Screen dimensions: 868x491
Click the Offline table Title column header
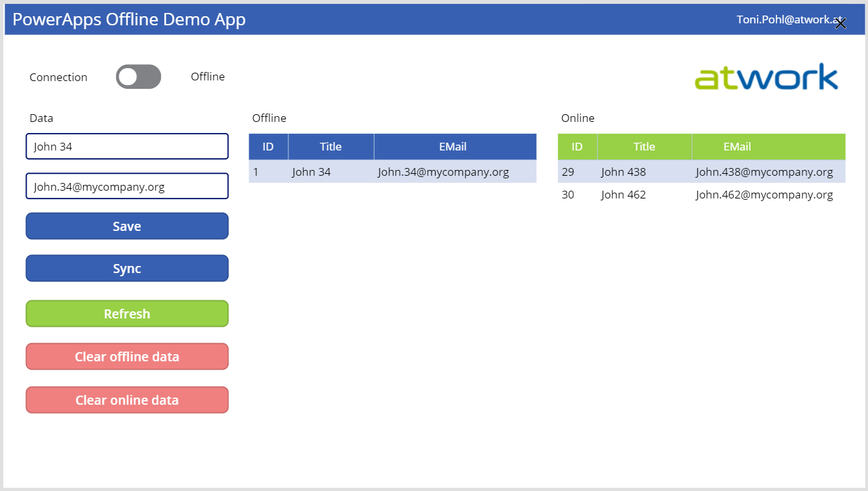point(331,147)
